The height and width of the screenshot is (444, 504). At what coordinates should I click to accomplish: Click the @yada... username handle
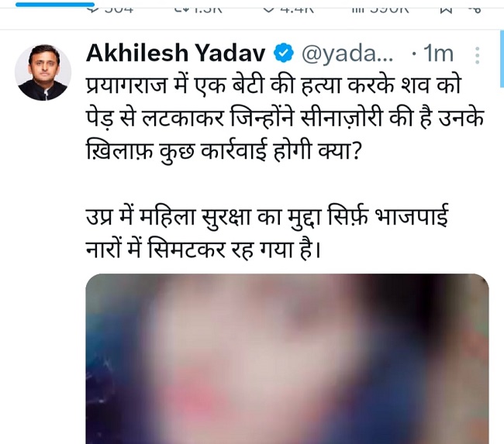[348, 54]
